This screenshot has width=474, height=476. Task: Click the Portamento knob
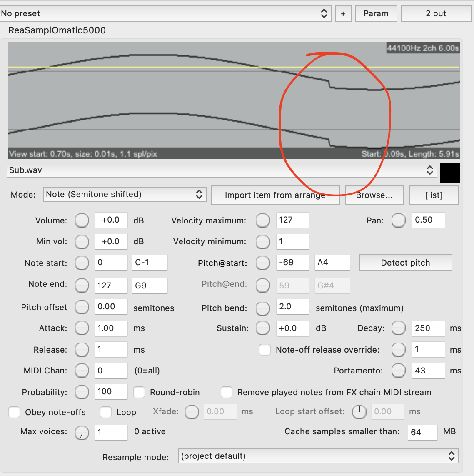398,371
